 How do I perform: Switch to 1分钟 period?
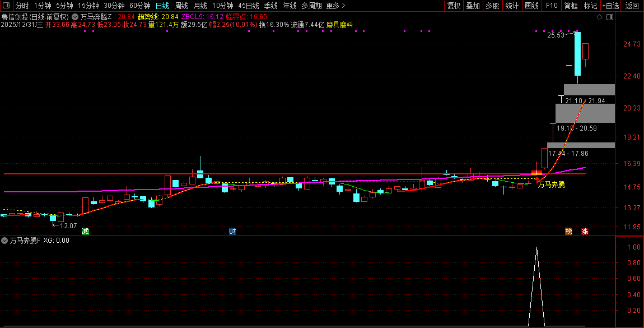[x=43, y=6]
